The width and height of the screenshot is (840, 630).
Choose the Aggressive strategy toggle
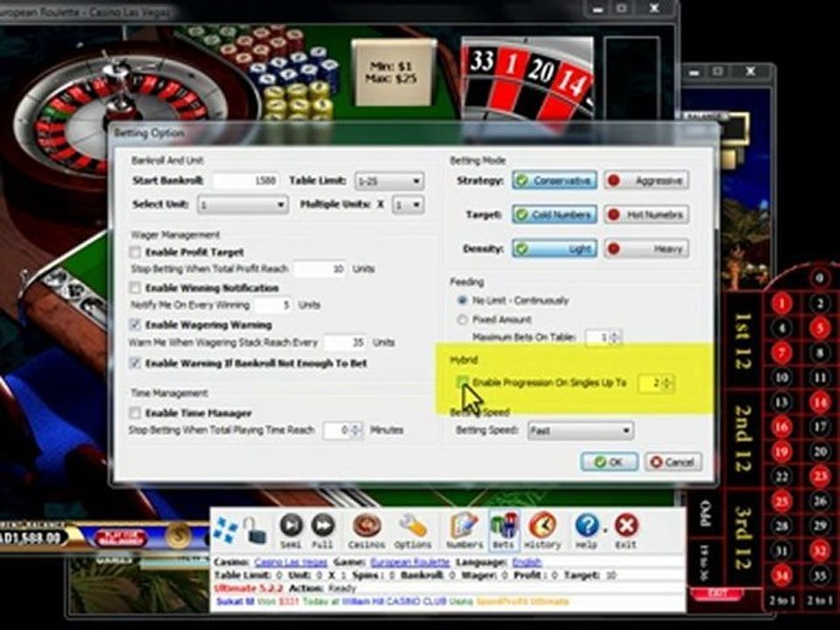click(647, 180)
